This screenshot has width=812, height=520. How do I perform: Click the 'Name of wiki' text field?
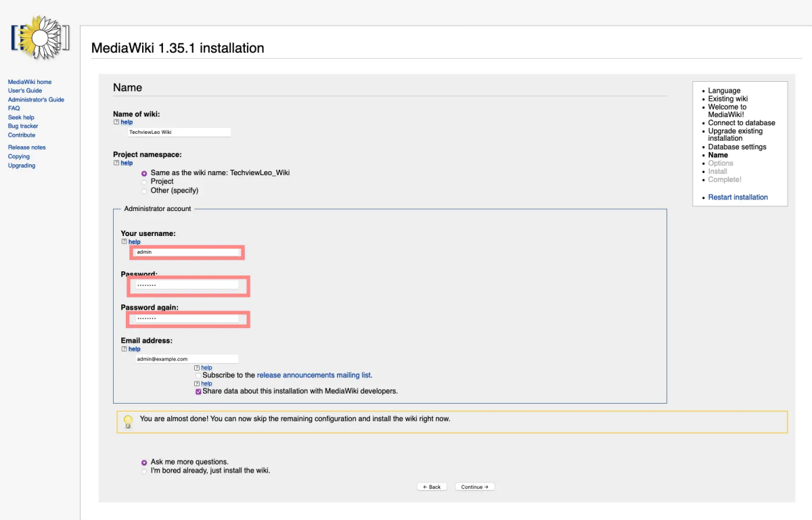click(x=179, y=133)
